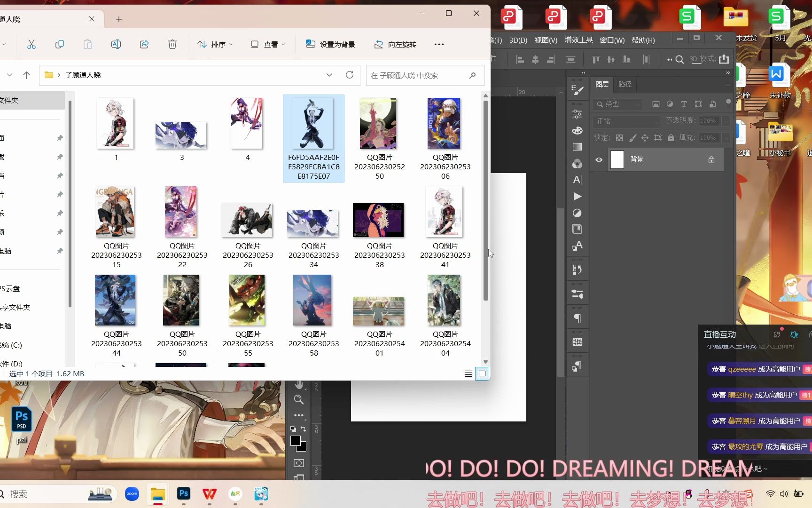Open the 正常 blend mode dropdown
The height and width of the screenshot is (508, 812).
pos(627,121)
